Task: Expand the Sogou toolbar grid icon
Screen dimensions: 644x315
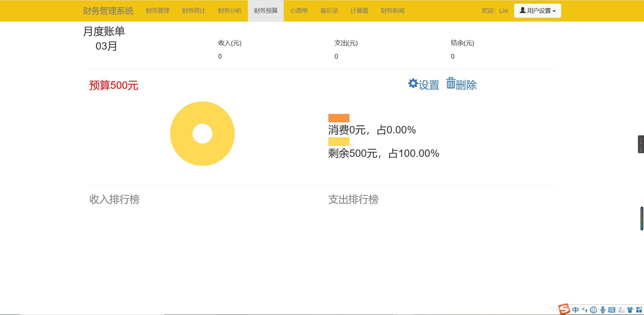Action: [639, 310]
